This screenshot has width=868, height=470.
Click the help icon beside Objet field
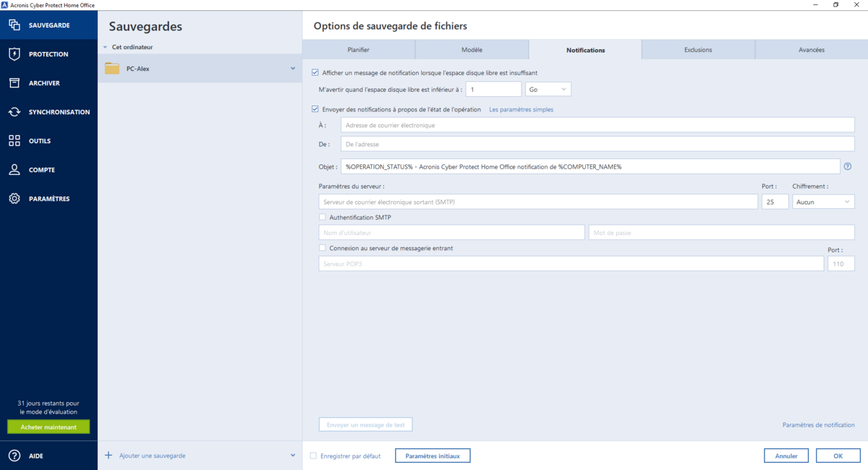click(x=848, y=166)
